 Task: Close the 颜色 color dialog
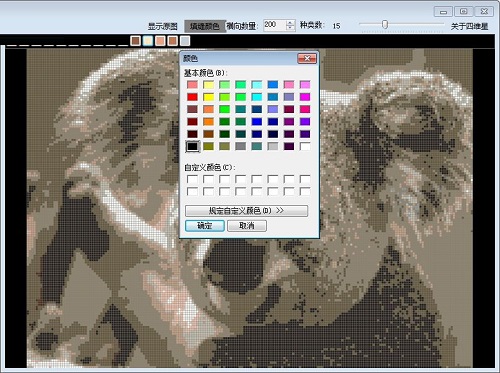307,59
